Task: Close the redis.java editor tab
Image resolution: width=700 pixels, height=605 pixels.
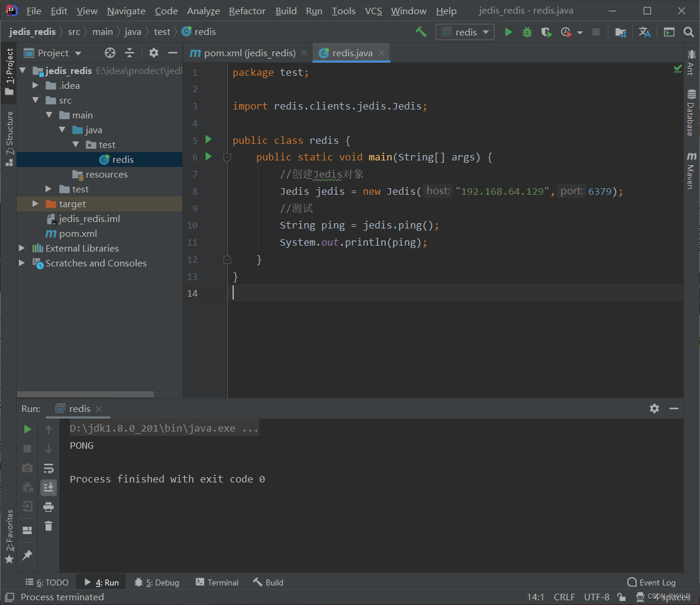Action: point(381,53)
